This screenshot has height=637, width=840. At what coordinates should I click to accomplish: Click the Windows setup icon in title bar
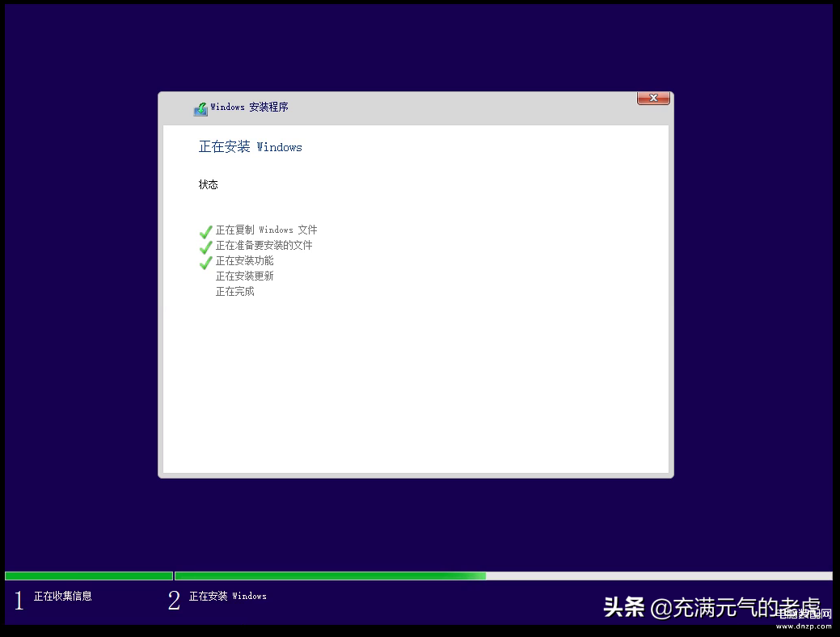click(x=201, y=109)
